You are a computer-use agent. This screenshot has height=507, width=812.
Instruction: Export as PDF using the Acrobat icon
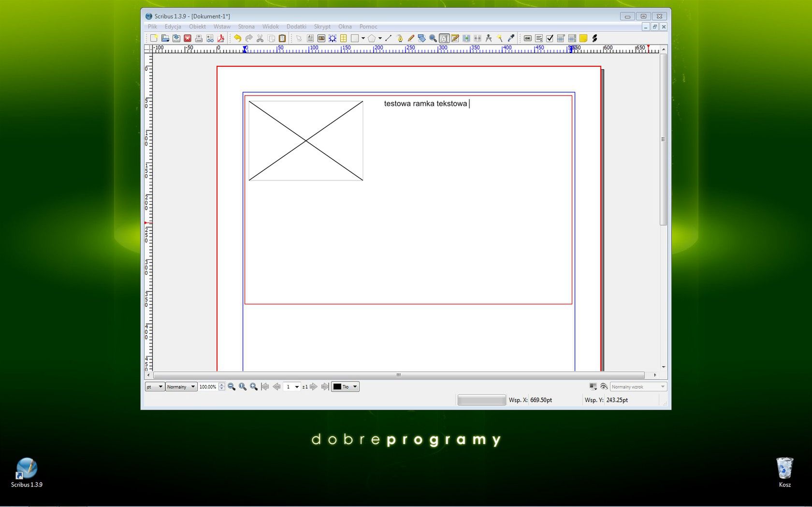221,38
